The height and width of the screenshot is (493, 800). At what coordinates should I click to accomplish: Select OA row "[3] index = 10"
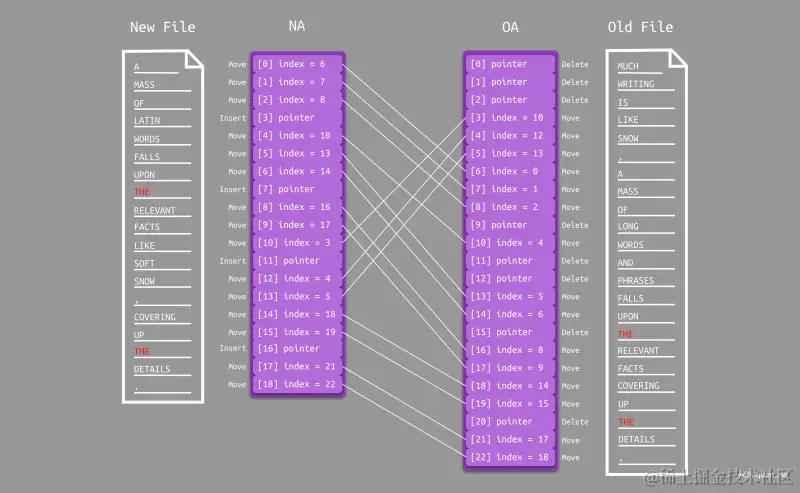pos(510,117)
